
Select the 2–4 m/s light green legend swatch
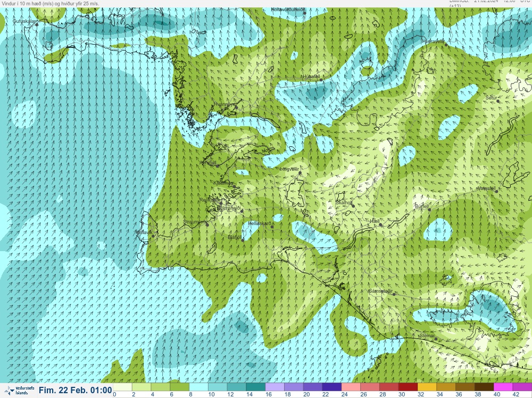[x=142, y=387]
